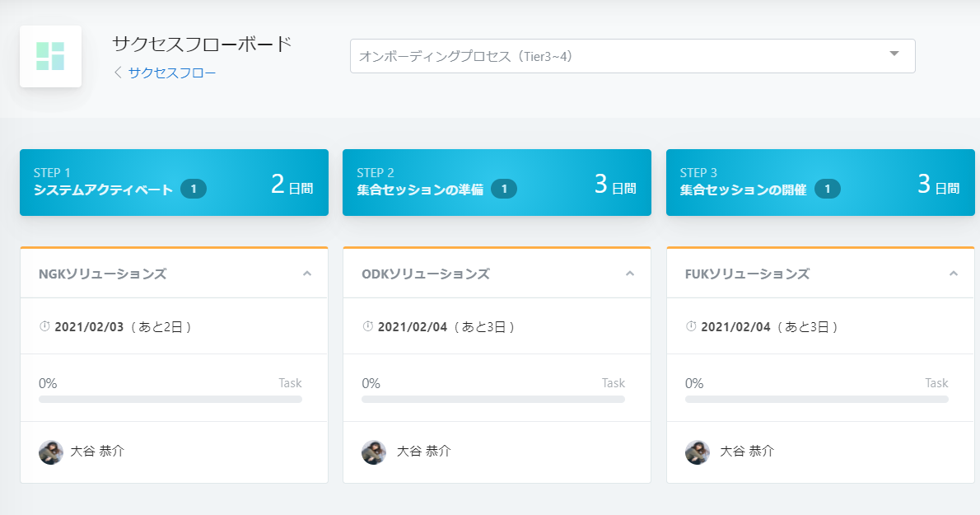Click the clock icon in NGK card
Viewport: 980px width, 515px height.
pyautogui.click(x=44, y=326)
